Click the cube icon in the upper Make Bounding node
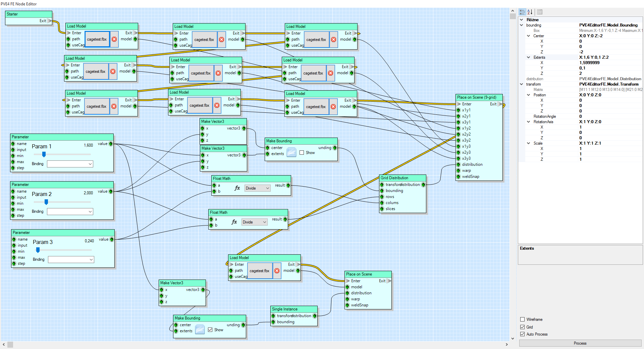This screenshot has height=349, width=644. pyautogui.click(x=291, y=152)
